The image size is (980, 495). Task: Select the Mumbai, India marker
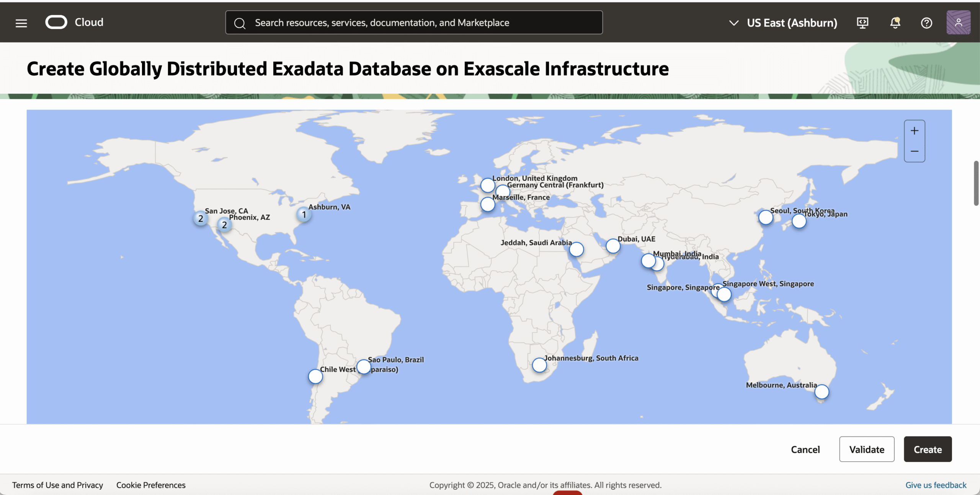pos(648,261)
